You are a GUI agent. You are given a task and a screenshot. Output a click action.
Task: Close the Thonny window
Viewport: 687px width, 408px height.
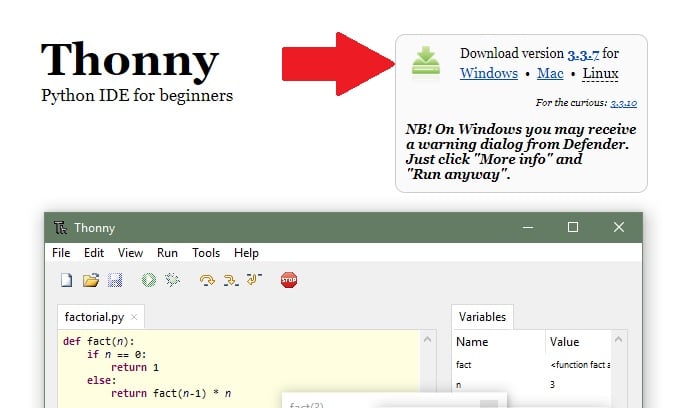(619, 227)
